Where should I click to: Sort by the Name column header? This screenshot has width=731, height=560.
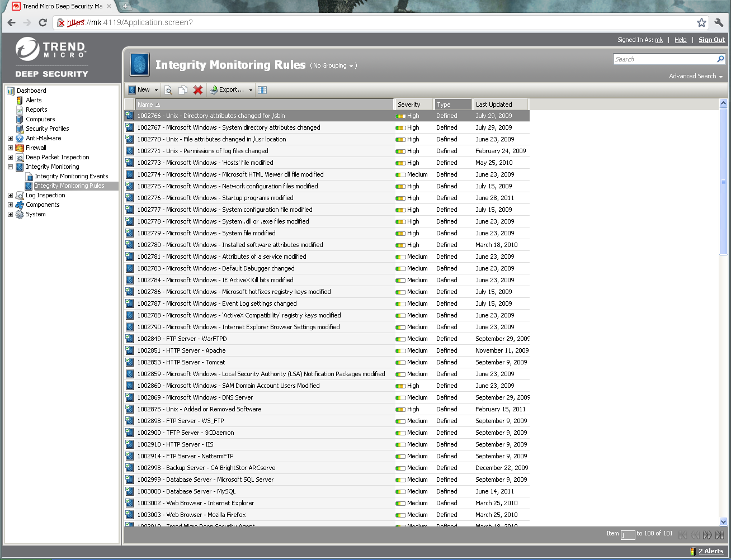point(265,105)
